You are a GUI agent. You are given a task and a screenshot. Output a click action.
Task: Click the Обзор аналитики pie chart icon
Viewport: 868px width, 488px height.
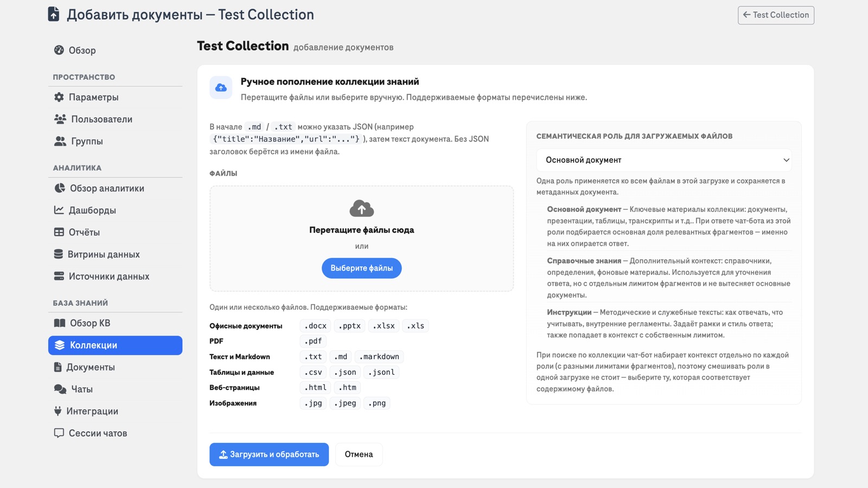point(60,188)
